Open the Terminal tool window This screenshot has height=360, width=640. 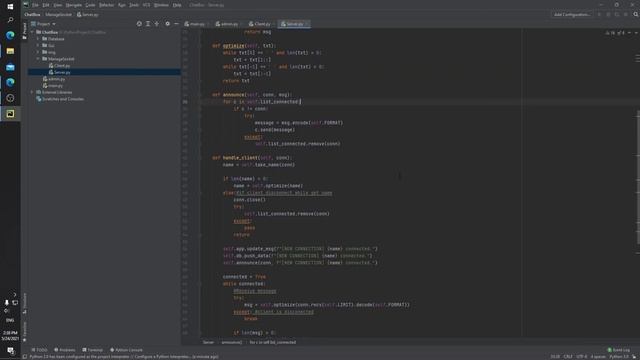point(93,350)
